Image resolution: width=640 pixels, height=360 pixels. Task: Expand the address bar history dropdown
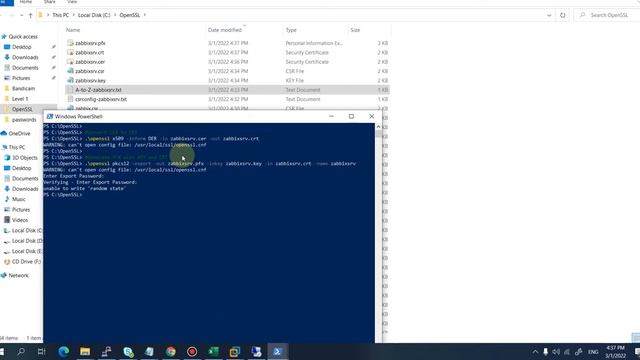pyautogui.click(x=549, y=15)
